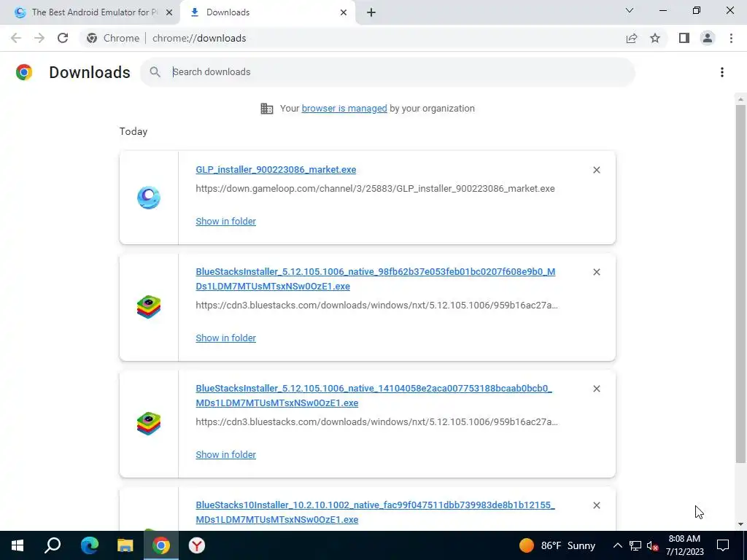Click the file icon for BlueStacks 14104058e2 installer
The image size is (747, 560).
(x=149, y=424)
